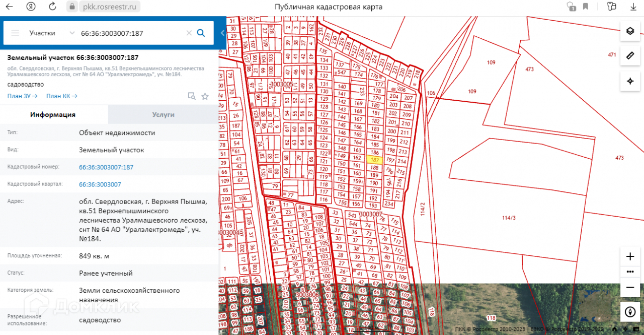Click the lock site security icon
This screenshot has width=644, height=335.
point(72,7)
